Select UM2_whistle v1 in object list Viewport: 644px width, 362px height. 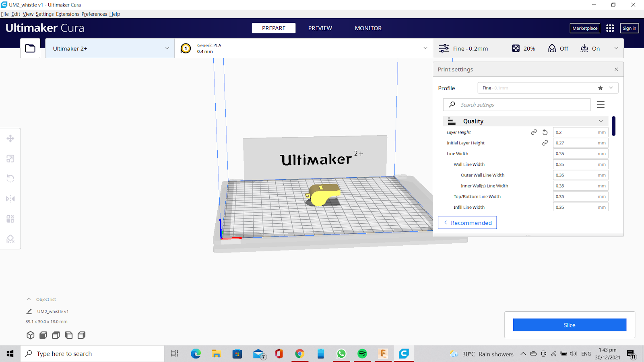coord(53,311)
